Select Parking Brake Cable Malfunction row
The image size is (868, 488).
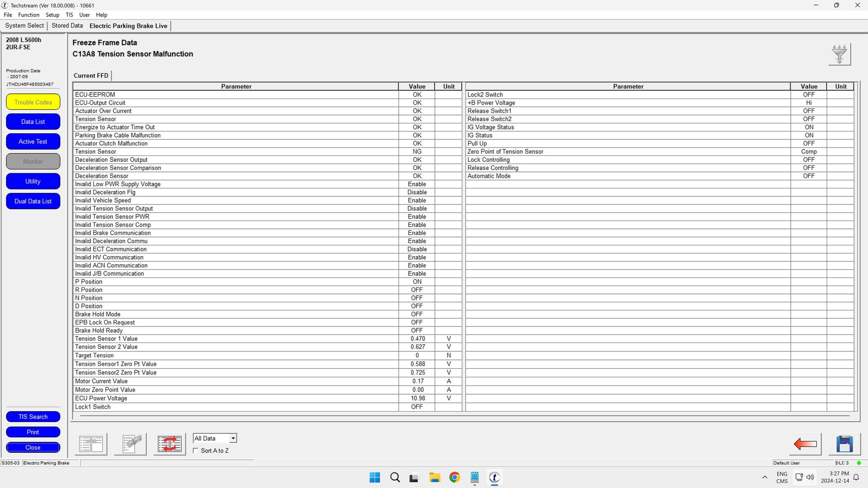point(267,135)
